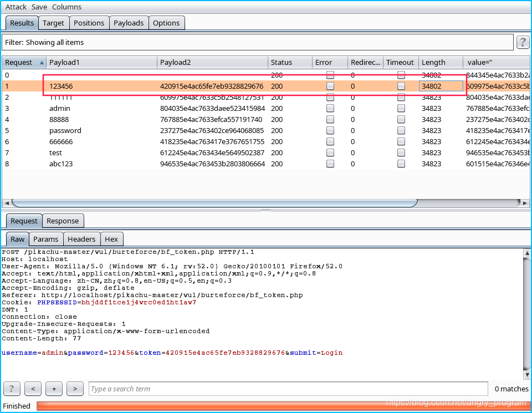
Task: Switch to the Positions tab
Action: (89, 23)
